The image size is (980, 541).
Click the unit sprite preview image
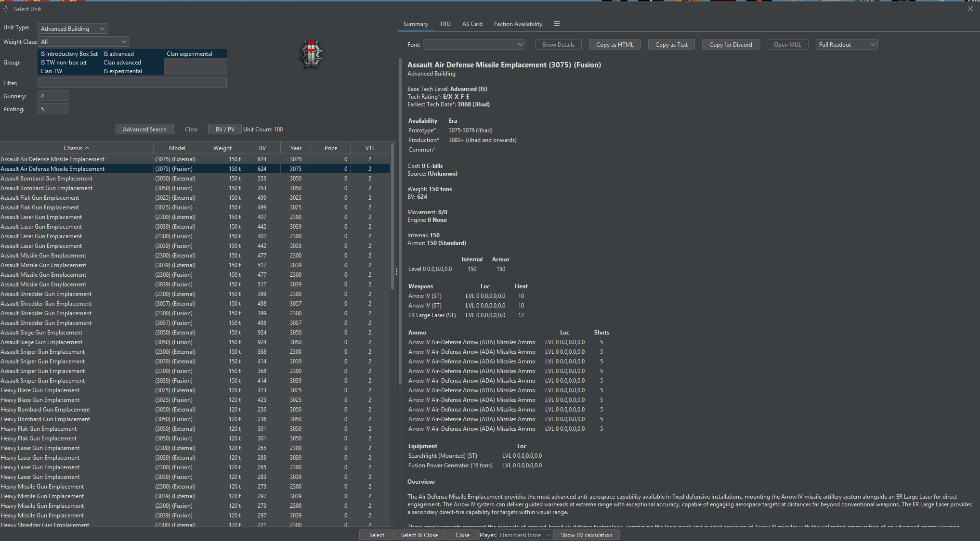tap(311, 54)
